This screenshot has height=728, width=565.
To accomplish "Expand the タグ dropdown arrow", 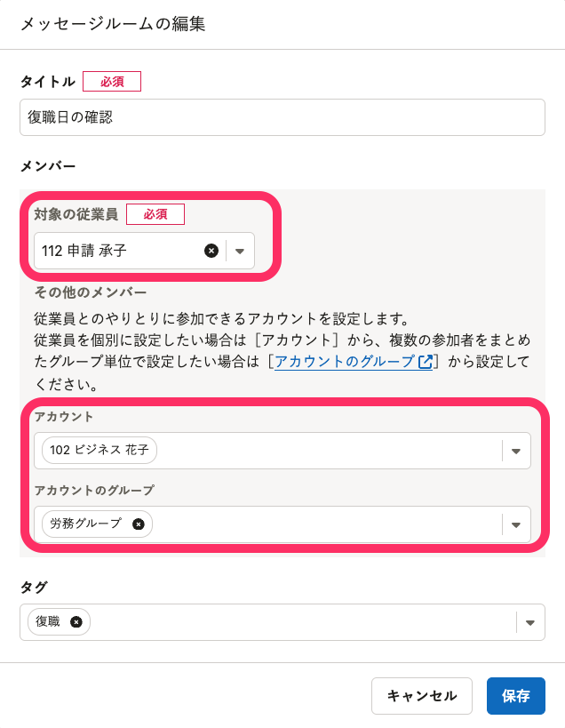I will pos(530,622).
